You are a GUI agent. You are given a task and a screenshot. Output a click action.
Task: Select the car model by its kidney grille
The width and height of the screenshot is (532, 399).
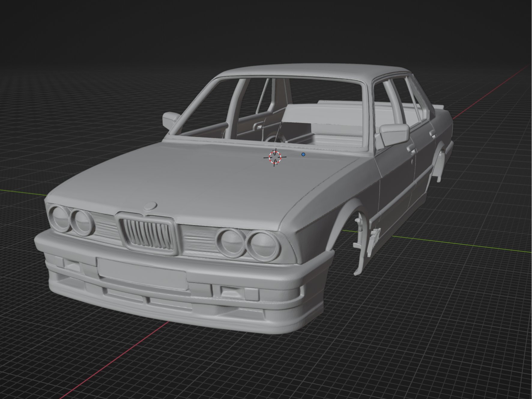click(x=147, y=233)
